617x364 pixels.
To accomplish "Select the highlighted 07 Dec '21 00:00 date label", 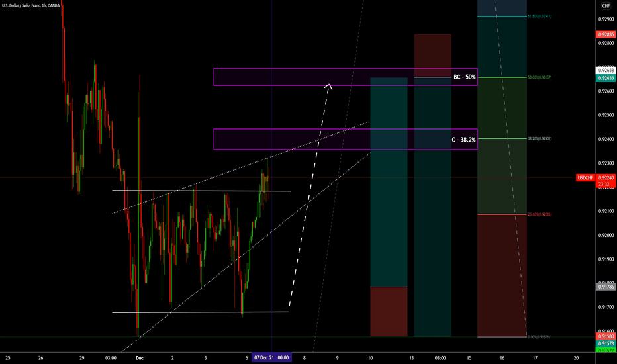I will [x=271, y=357].
